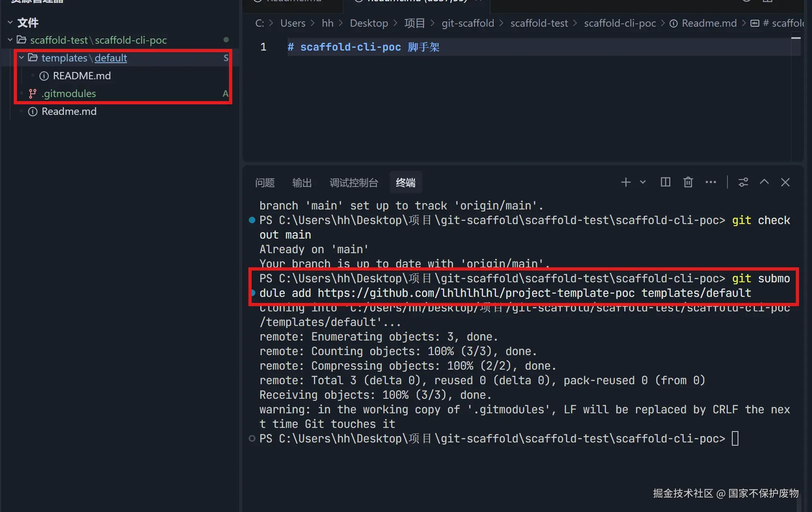Split the terminal panel
812x512 pixels.
[665, 182]
